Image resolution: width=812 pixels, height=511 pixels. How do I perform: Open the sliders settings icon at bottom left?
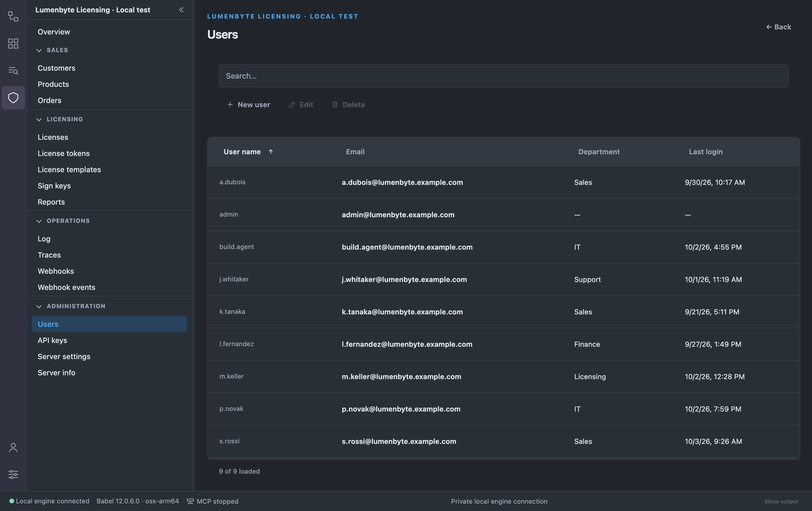[x=13, y=474]
